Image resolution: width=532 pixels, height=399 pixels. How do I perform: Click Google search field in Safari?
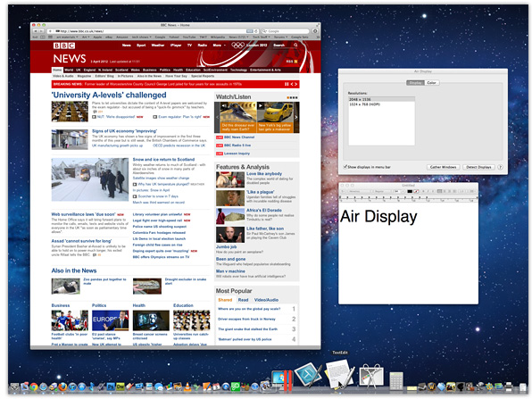[x=285, y=31]
